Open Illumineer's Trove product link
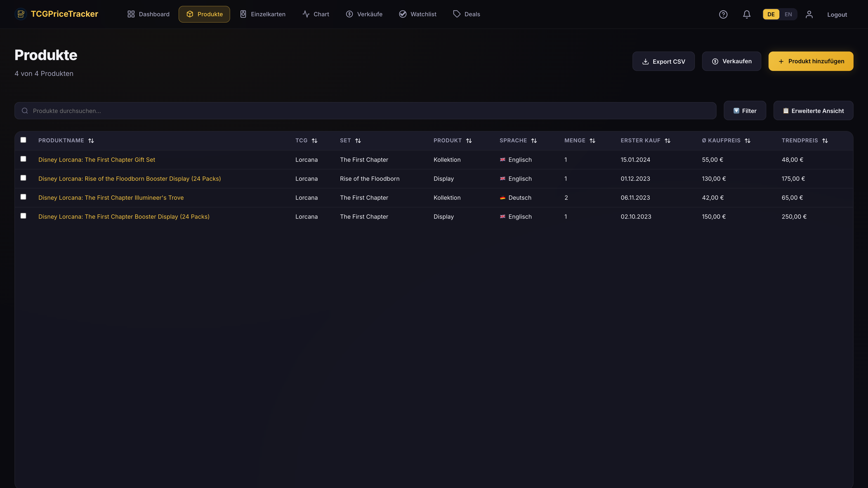 pos(111,198)
